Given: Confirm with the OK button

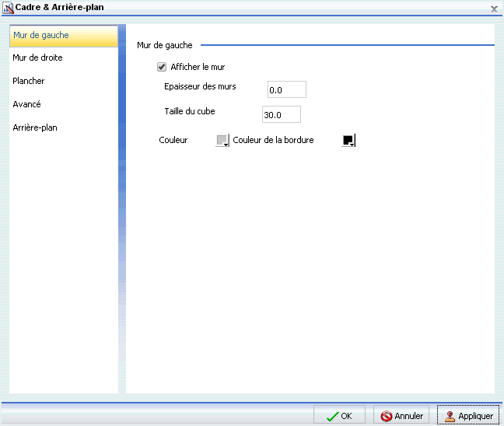Looking at the screenshot, I should pyautogui.click(x=339, y=416).
